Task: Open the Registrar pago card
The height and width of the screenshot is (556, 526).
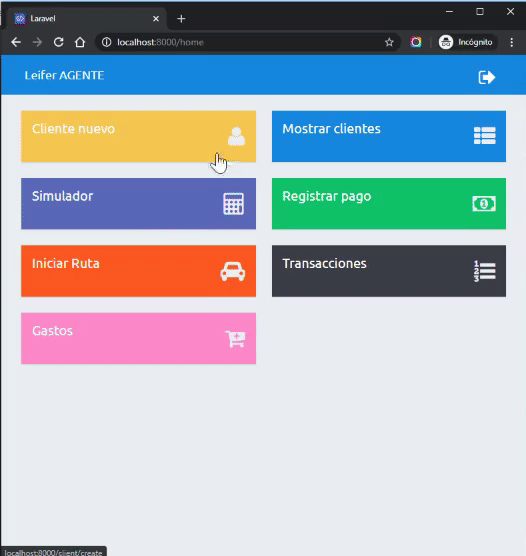Action: (389, 204)
